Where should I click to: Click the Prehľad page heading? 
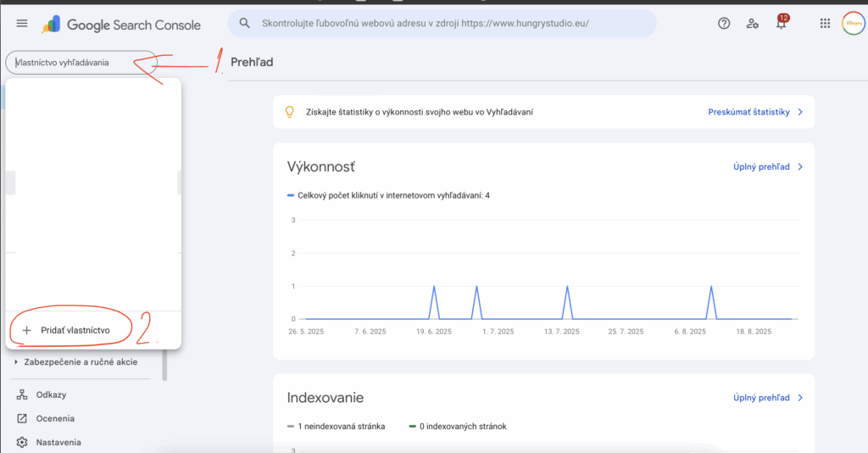[252, 62]
